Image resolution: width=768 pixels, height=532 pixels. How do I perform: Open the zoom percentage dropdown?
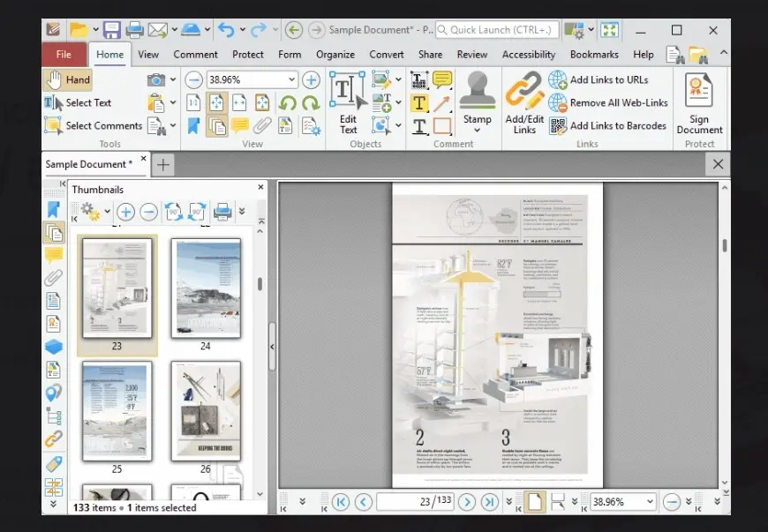pyautogui.click(x=290, y=79)
